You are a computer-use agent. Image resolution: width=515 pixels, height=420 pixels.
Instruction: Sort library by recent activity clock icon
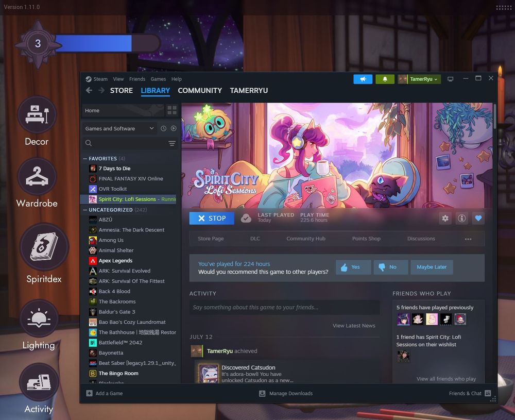coord(164,128)
